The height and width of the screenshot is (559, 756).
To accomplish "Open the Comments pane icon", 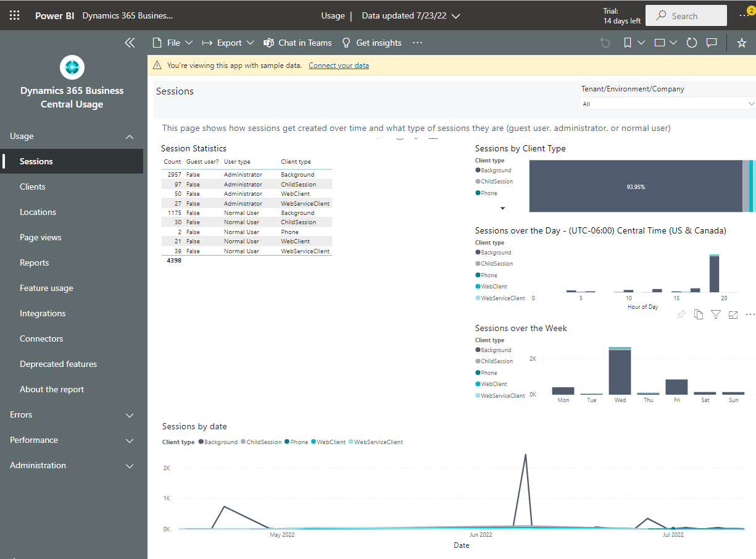I will 712,43.
